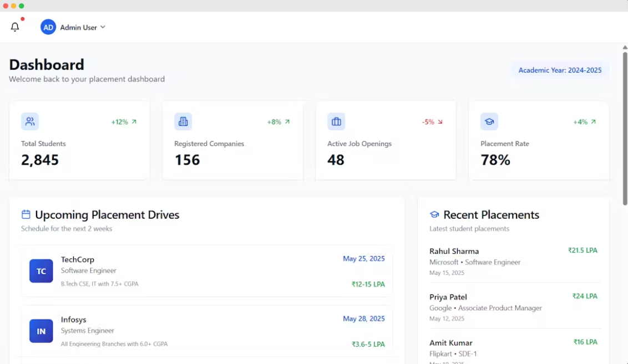Viewport: 628px width, 364px height.
Task: Click 'Flipkart • SDE-1' text
Action: point(453,353)
